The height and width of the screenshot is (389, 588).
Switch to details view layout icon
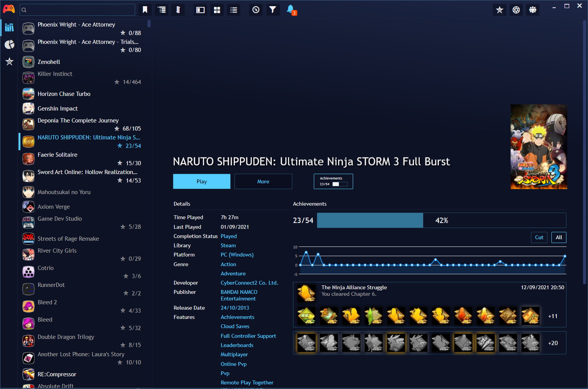[200, 10]
